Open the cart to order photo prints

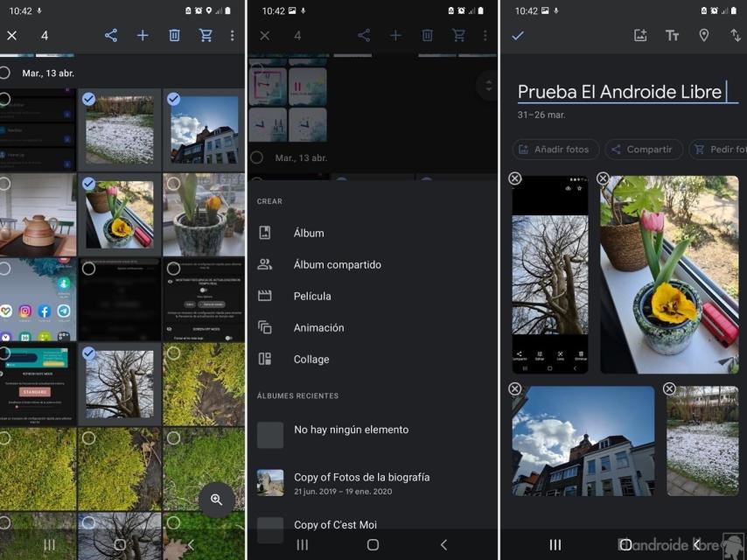click(x=206, y=35)
